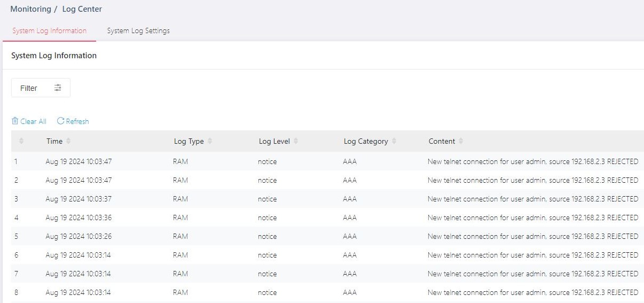Image resolution: width=644 pixels, height=303 pixels.
Task: Click the Clear All trash icon
Action: pyautogui.click(x=15, y=121)
